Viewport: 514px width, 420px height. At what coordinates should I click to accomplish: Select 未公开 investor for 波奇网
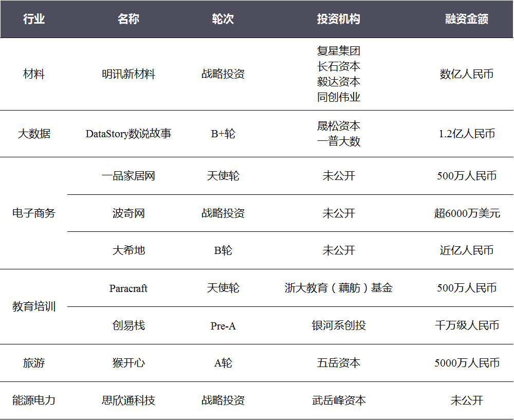339,213
